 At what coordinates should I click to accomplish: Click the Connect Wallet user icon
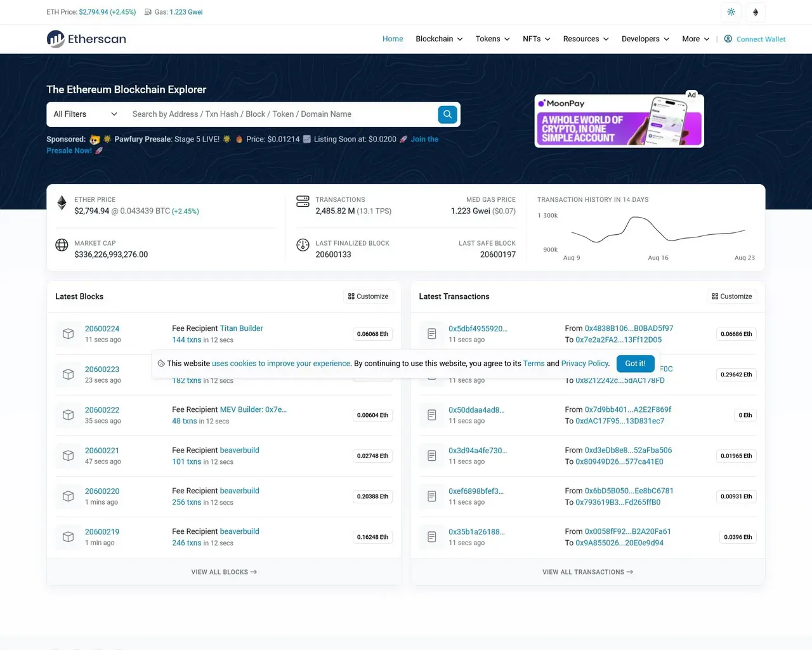click(x=728, y=39)
